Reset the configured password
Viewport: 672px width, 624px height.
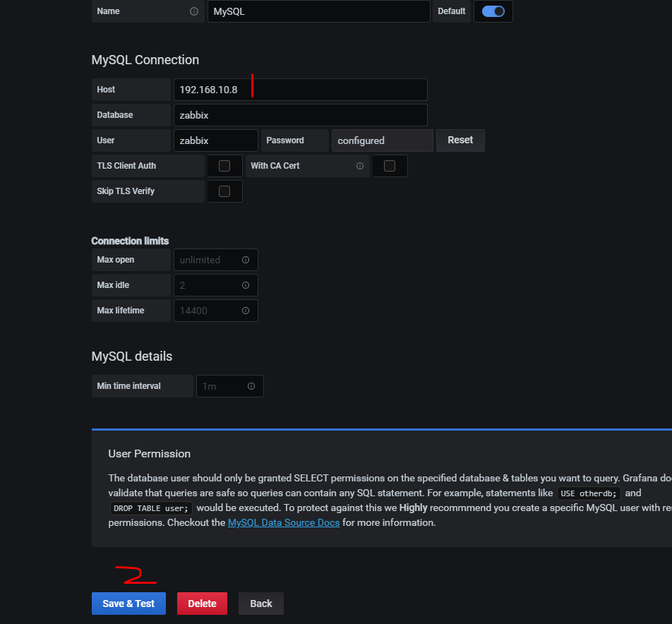click(460, 140)
